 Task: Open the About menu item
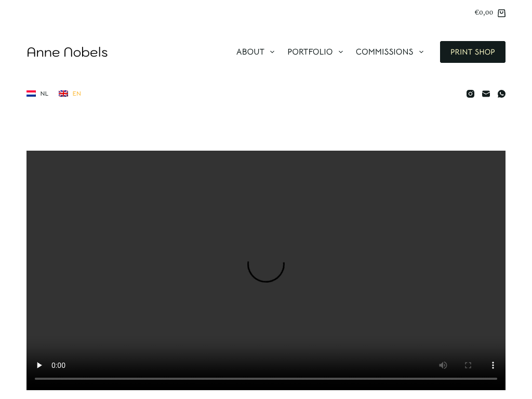pyautogui.click(x=250, y=52)
